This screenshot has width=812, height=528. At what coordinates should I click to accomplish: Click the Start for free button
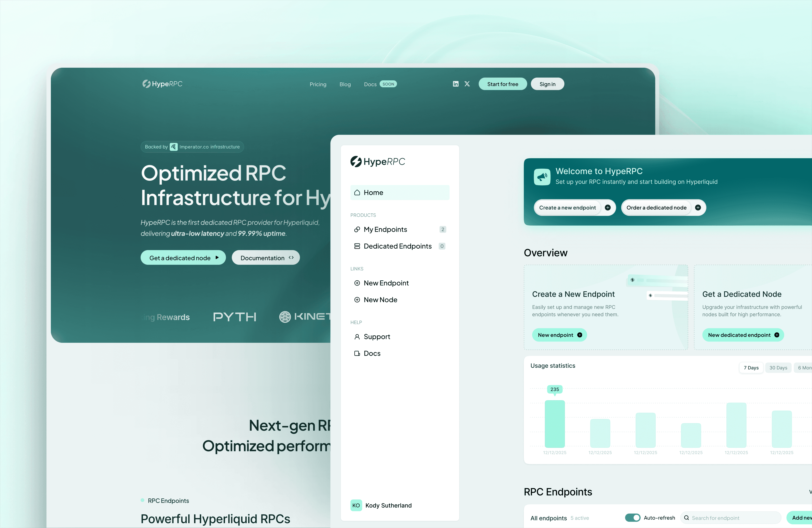coord(503,84)
